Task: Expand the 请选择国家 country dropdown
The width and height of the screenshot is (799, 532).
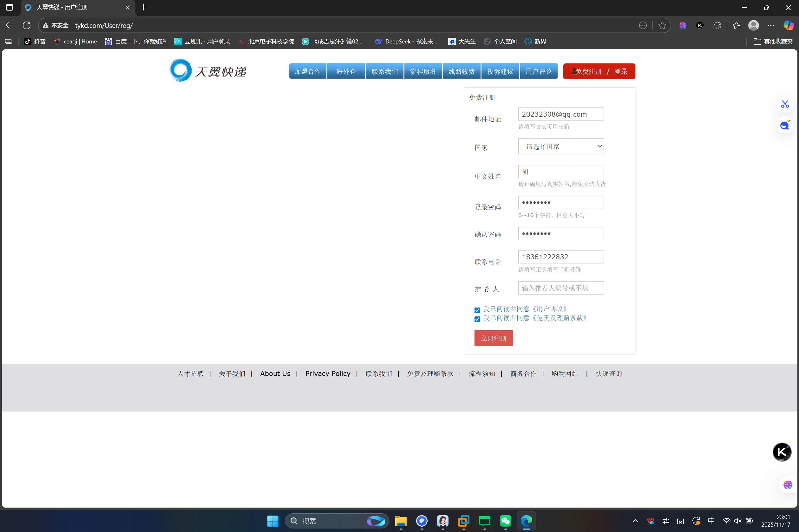Action: 561,146
